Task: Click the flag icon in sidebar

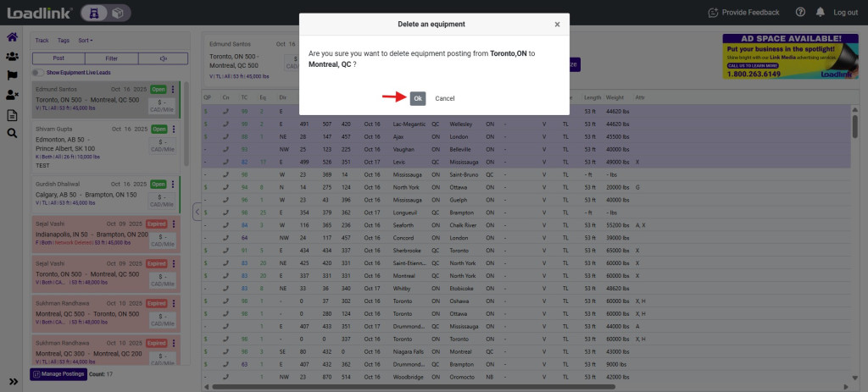Action: 12,75
